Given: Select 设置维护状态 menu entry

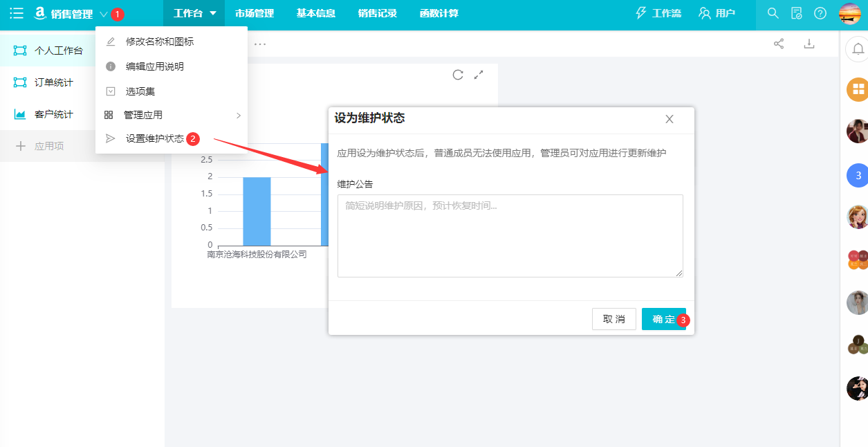Looking at the screenshot, I should coord(172,138).
